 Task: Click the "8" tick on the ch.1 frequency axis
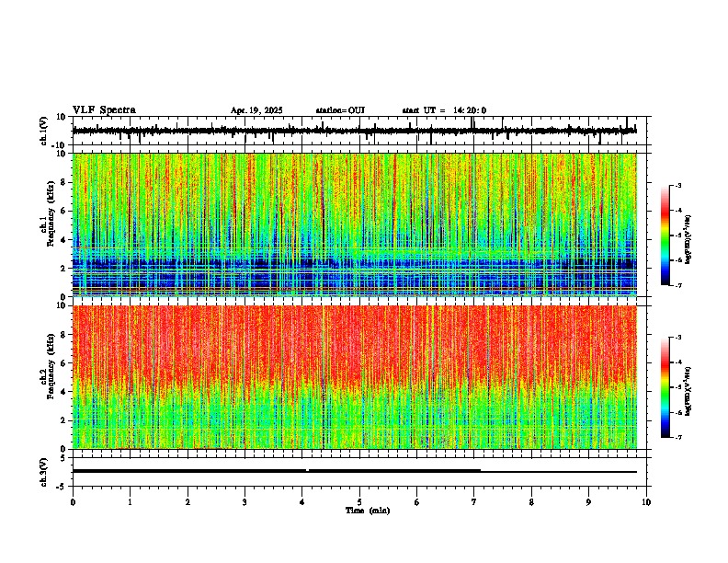pyautogui.click(x=65, y=182)
